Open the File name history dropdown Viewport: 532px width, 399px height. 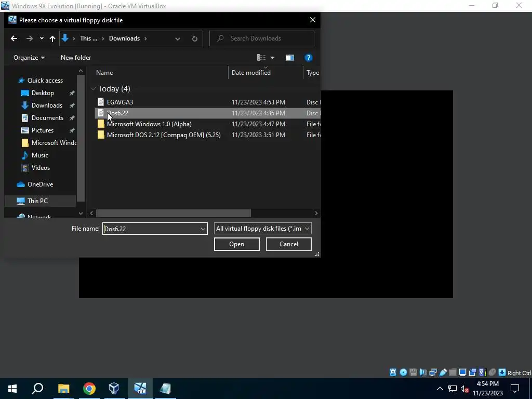click(203, 229)
